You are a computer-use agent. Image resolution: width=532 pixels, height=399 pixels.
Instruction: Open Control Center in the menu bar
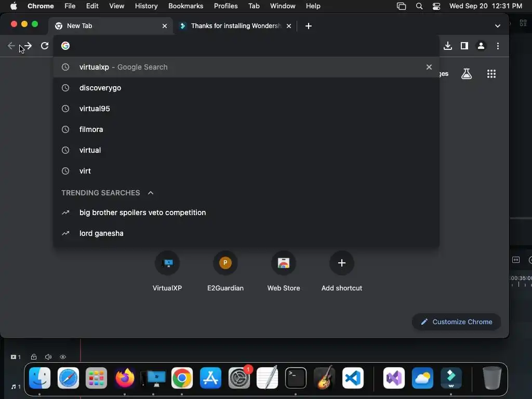[x=436, y=6]
